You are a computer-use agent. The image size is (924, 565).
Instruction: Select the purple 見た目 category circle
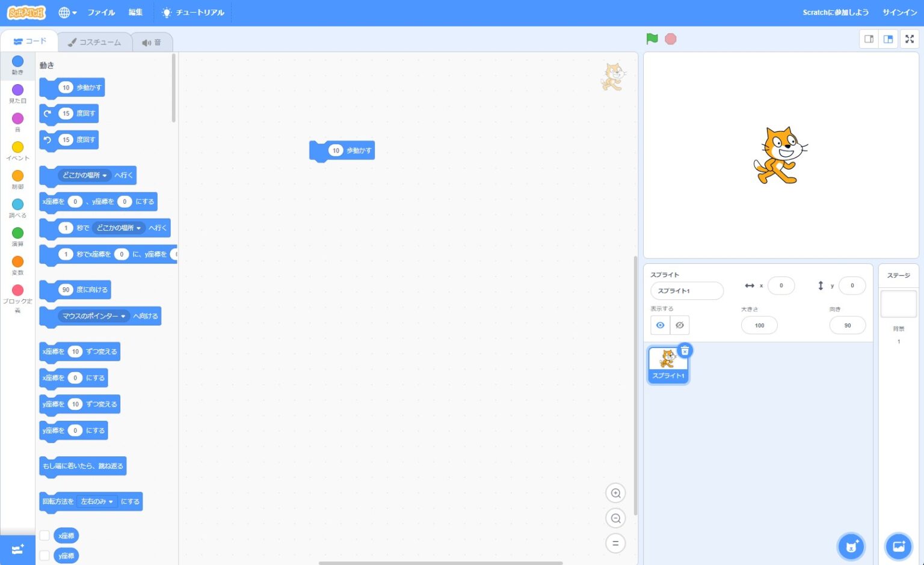(18, 90)
